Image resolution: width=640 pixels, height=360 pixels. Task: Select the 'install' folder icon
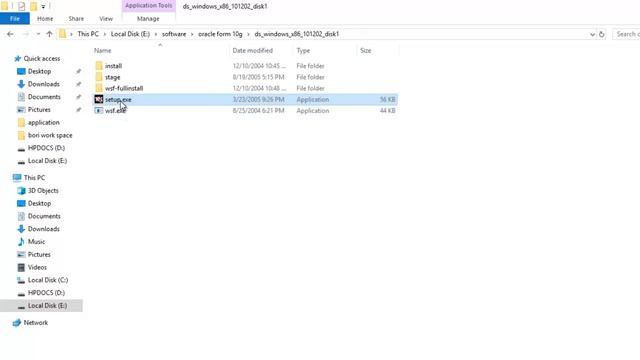(x=99, y=66)
